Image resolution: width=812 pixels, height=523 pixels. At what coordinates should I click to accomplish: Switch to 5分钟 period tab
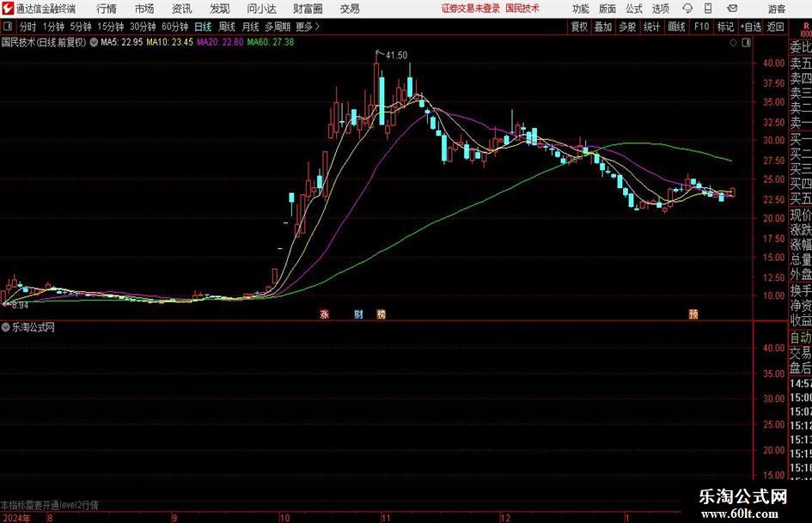tap(81, 27)
